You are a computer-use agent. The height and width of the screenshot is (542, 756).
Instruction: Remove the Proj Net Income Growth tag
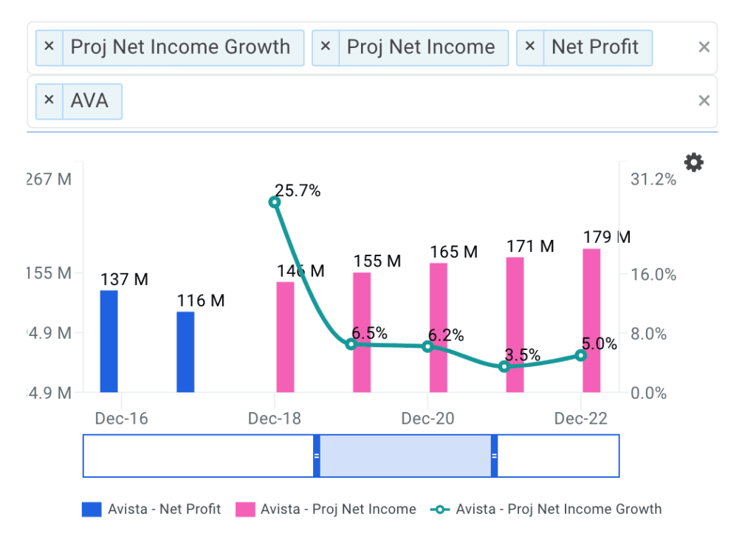(49, 47)
